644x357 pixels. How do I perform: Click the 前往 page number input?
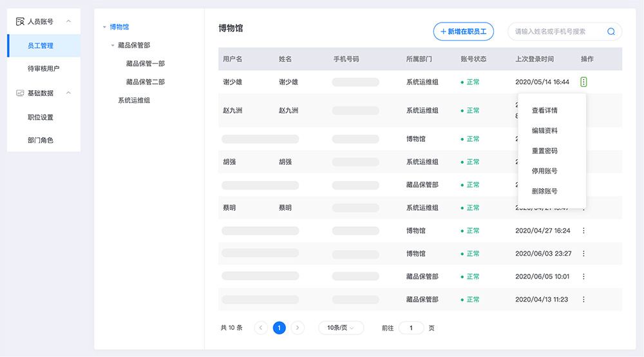coord(411,328)
